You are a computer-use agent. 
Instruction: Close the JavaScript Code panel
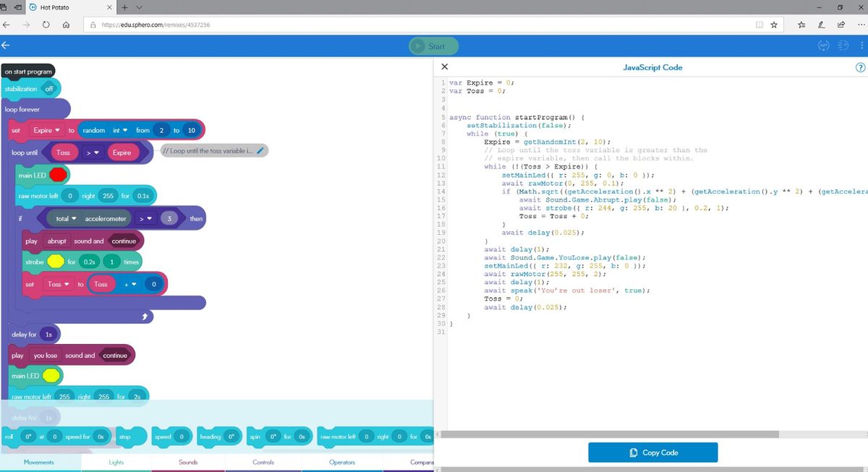pos(445,66)
